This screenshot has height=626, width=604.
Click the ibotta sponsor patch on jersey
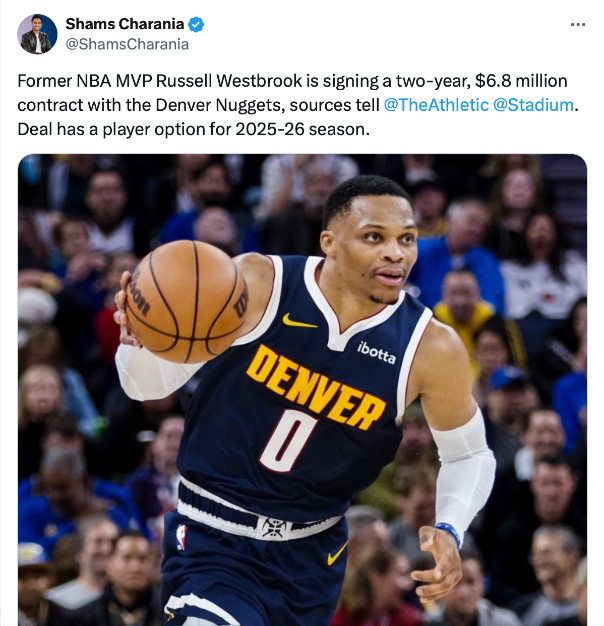(x=376, y=353)
